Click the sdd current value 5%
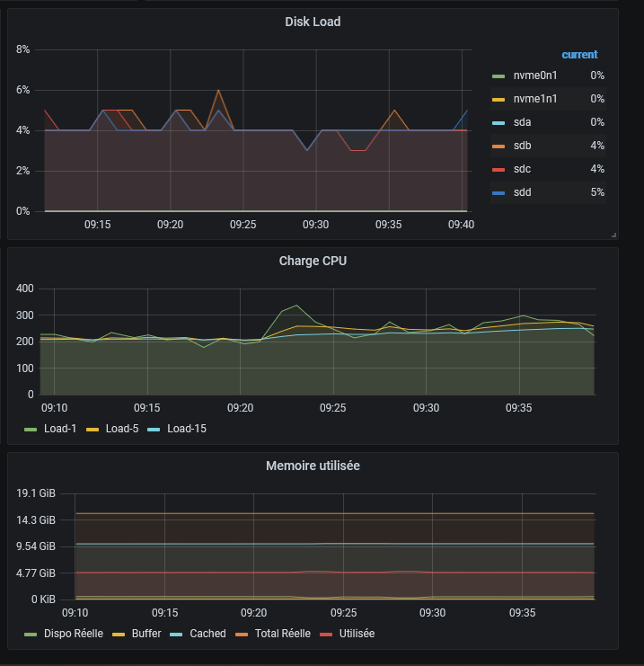The image size is (644, 666). [x=597, y=192]
